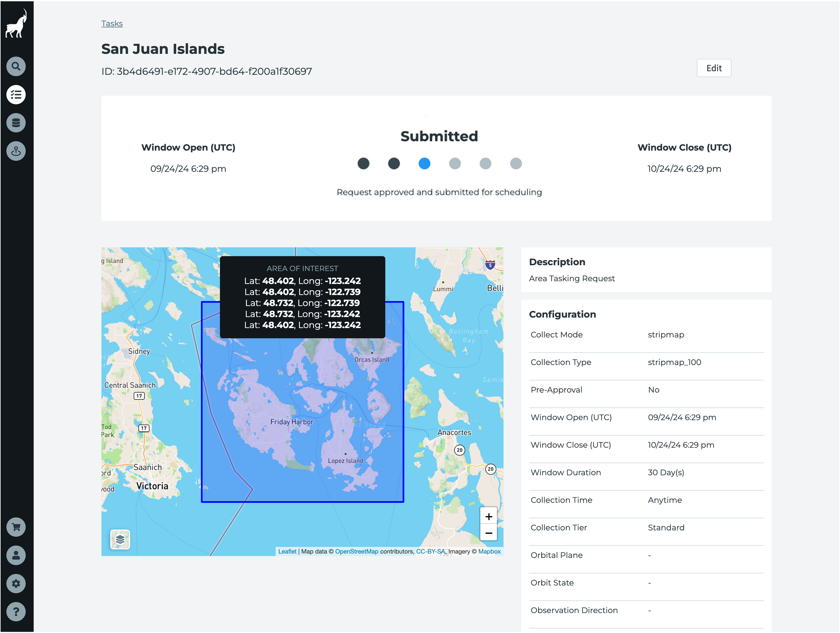Image resolution: width=840 pixels, height=633 pixels.
Task: Click the Anytime Collection Time value
Action: pyautogui.click(x=665, y=501)
